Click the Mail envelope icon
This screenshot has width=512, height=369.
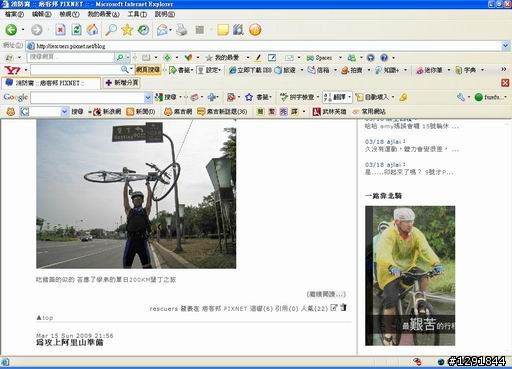(162, 30)
